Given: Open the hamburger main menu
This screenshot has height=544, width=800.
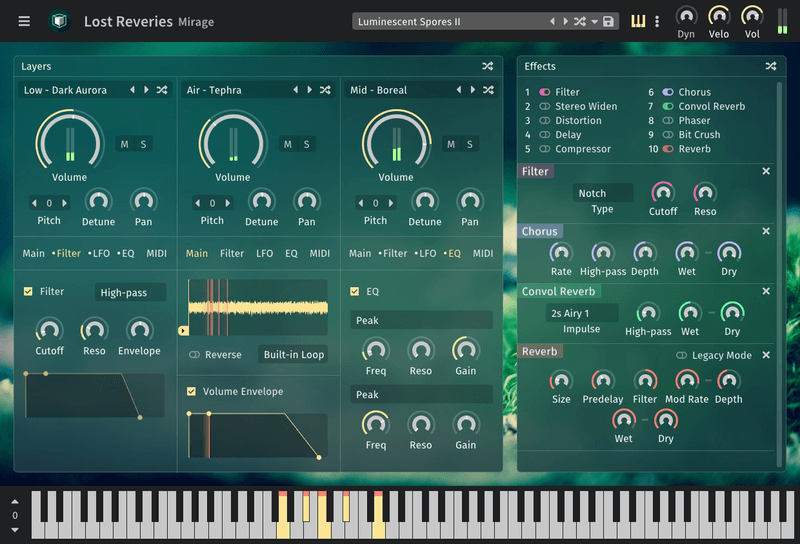Looking at the screenshot, I should coord(24,21).
